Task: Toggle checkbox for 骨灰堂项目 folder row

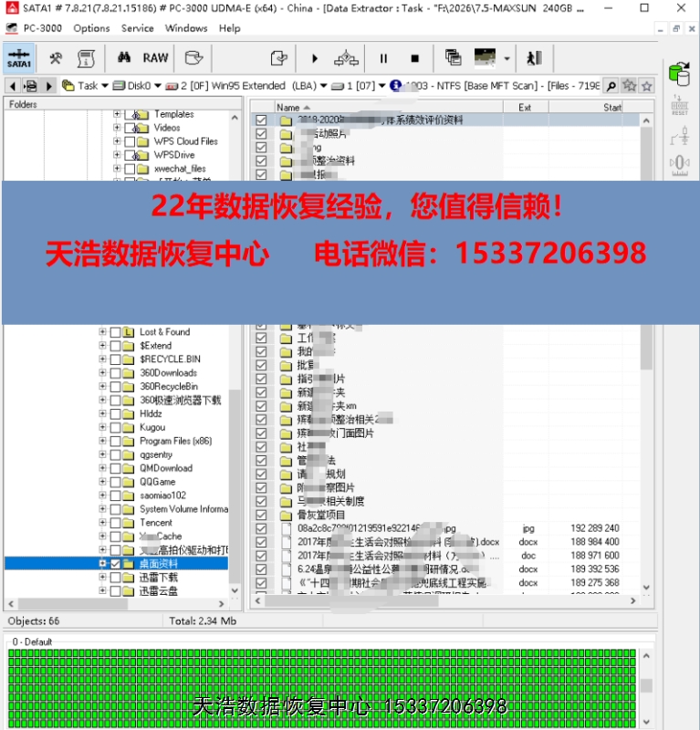Action: click(261, 515)
